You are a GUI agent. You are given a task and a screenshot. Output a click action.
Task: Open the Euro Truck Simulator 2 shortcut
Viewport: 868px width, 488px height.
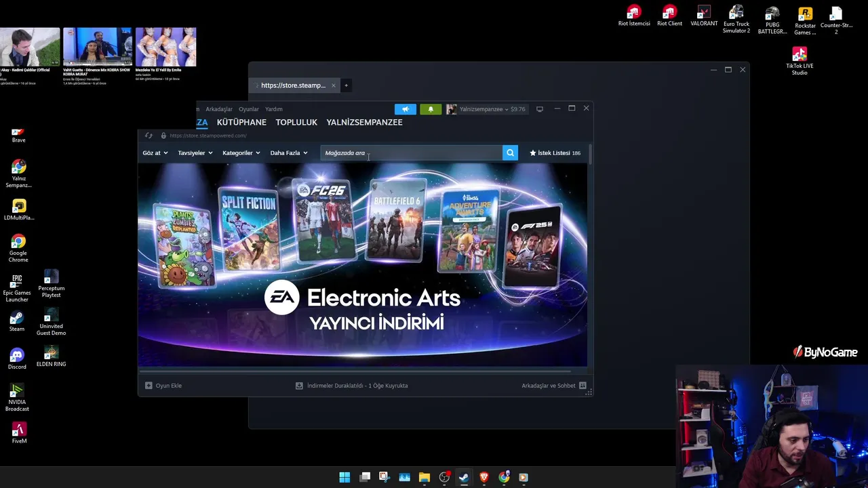(736, 20)
